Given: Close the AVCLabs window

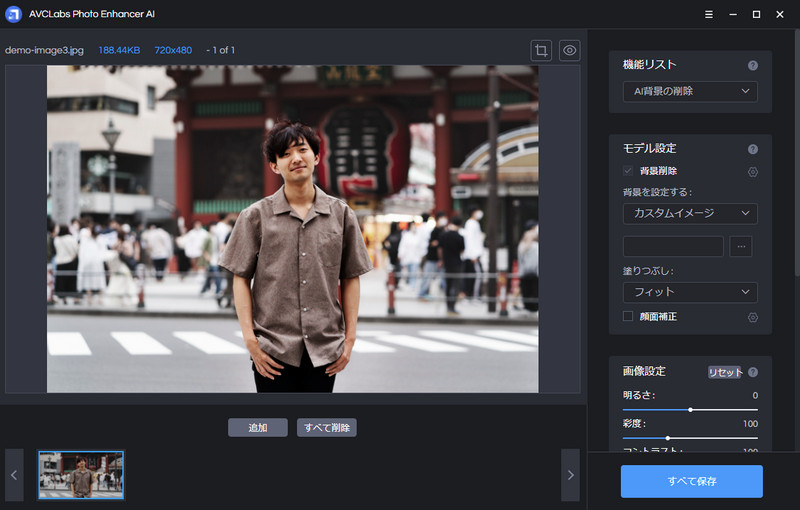Looking at the screenshot, I should click(780, 14).
